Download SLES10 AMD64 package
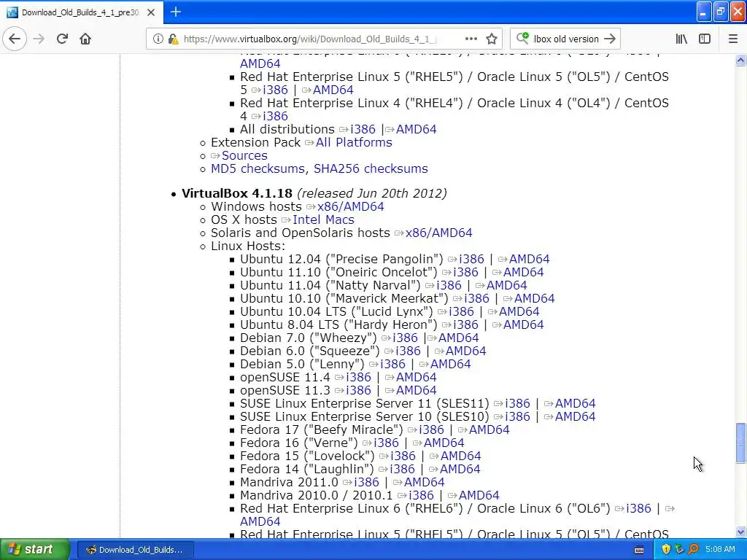The image size is (747, 560). [575, 416]
